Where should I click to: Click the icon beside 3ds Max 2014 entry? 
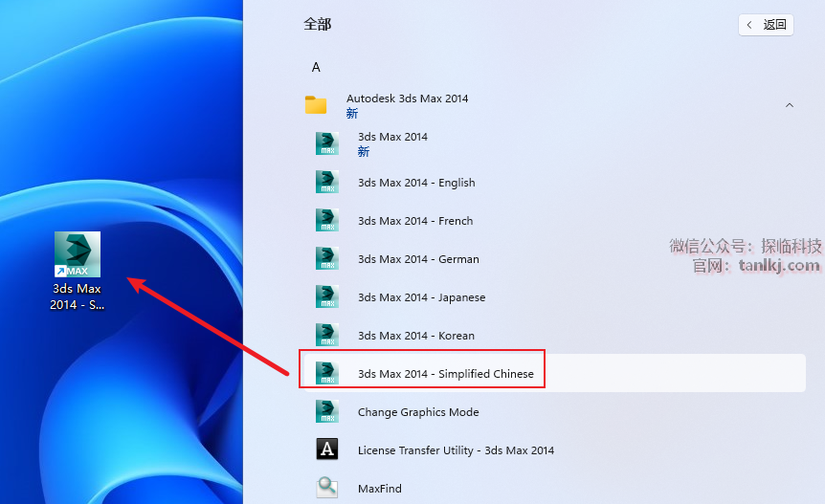pos(326,143)
